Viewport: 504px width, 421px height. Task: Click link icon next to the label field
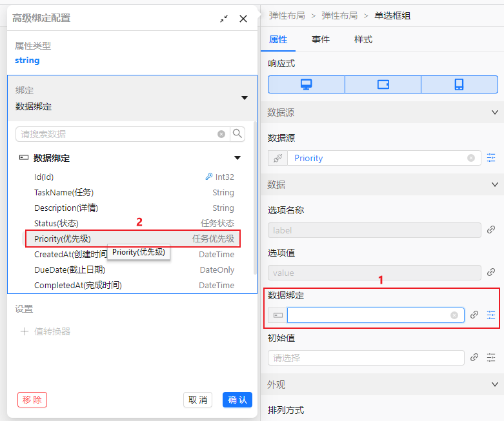(x=491, y=230)
